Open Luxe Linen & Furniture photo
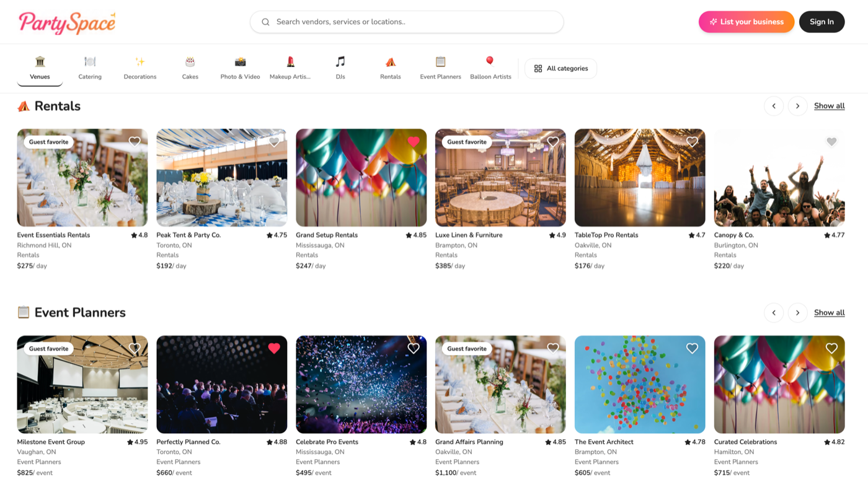The width and height of the screenshot is (868, 495). pyautogui.click(x=500, y=178)
